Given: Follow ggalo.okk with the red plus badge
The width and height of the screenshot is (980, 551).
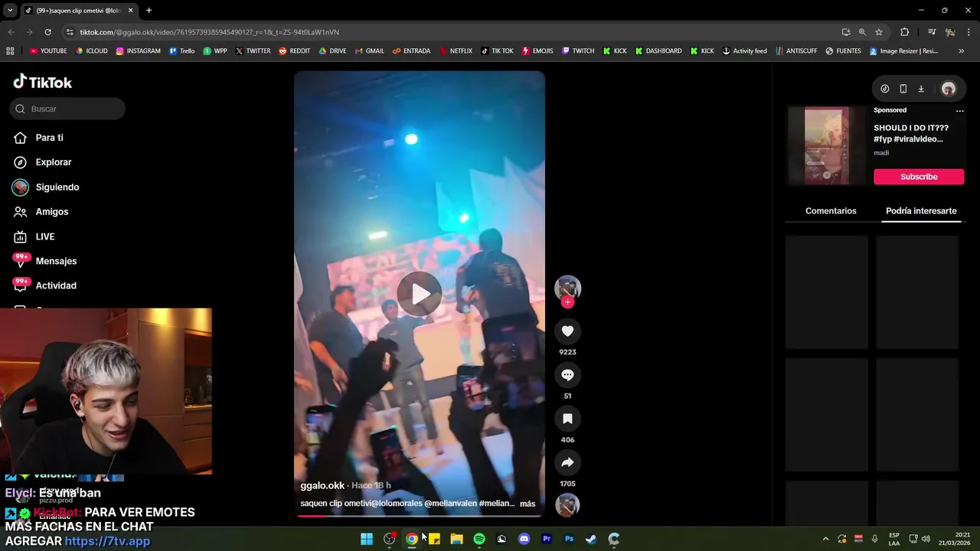Looking at the screenshot, I should (x=567, y=302).
